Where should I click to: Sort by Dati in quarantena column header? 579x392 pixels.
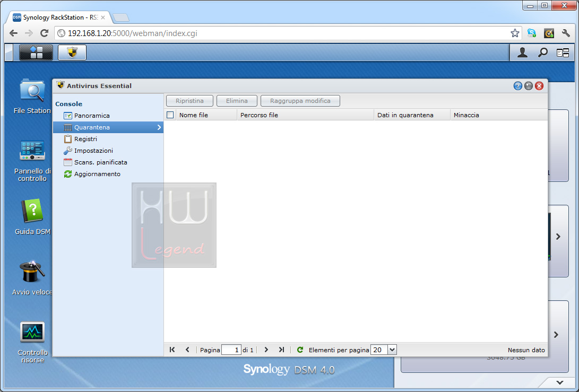(412, 115)
